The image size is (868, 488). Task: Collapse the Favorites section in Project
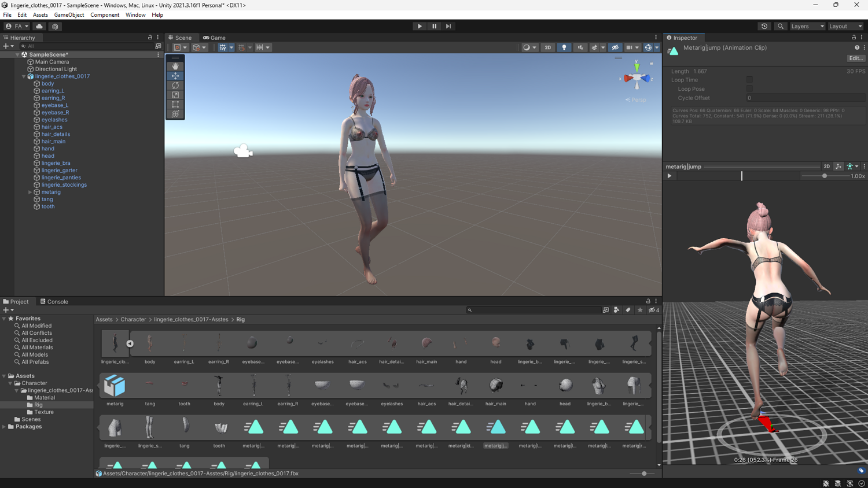(4, 319)
